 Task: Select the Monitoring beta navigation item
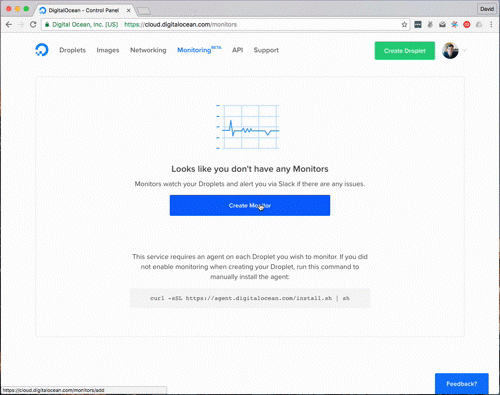(199, 50)
